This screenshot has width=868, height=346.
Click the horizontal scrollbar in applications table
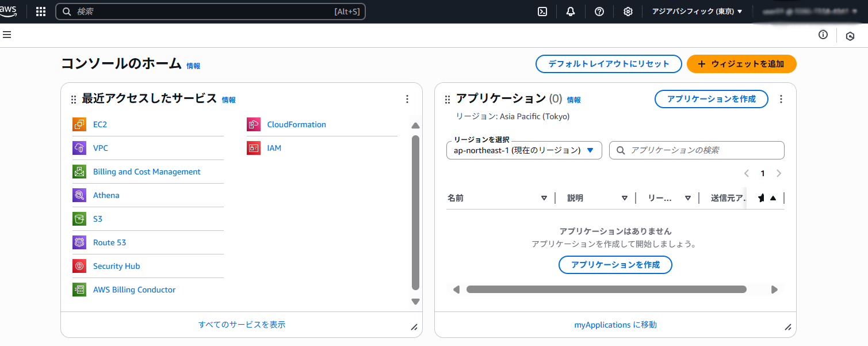pyautogui.click(x=606, y=290)
